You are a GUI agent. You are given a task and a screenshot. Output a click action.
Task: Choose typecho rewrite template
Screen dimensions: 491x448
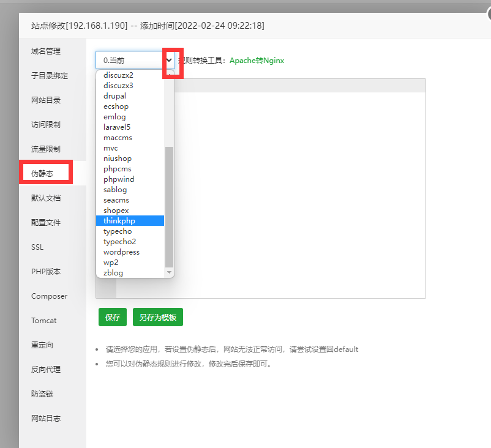pos(130,231)
